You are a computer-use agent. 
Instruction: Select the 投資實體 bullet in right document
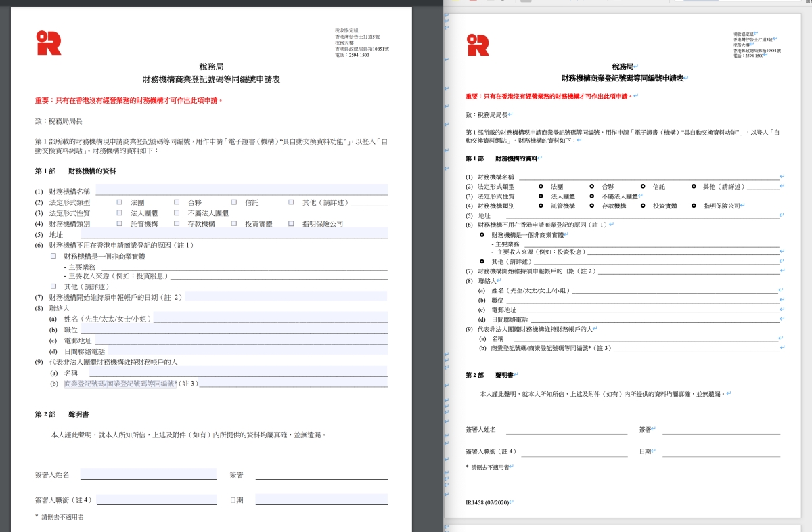pos(643,206)
